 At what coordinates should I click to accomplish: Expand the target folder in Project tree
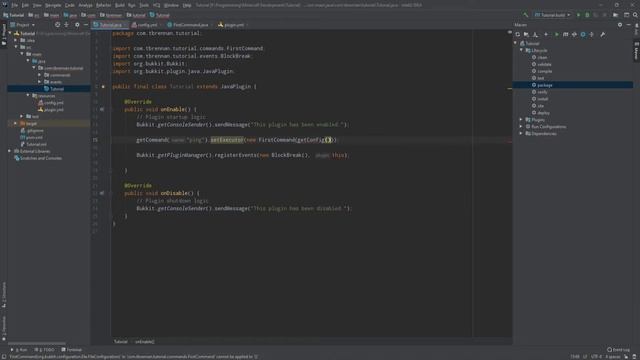(x=16, y=123)
